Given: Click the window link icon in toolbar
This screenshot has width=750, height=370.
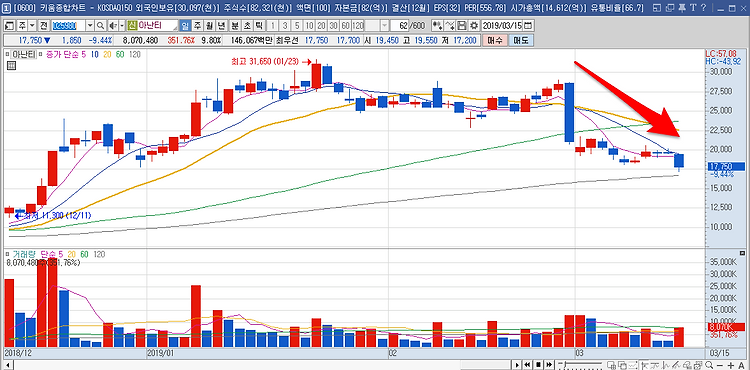Looking at the screenshot, I should point(10,25).
